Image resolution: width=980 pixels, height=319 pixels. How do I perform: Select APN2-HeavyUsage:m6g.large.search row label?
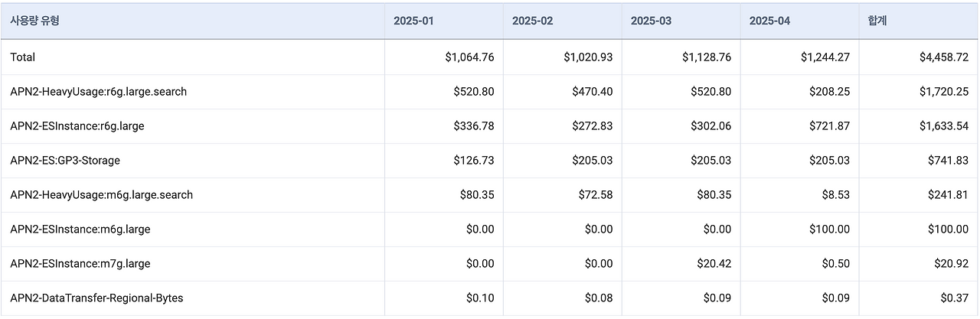101,195
